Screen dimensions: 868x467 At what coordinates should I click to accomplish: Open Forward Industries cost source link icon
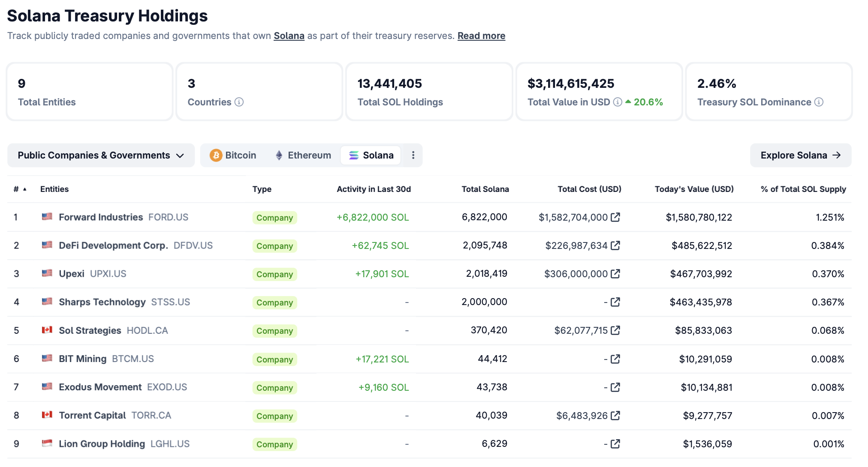[x=615, y=217]
